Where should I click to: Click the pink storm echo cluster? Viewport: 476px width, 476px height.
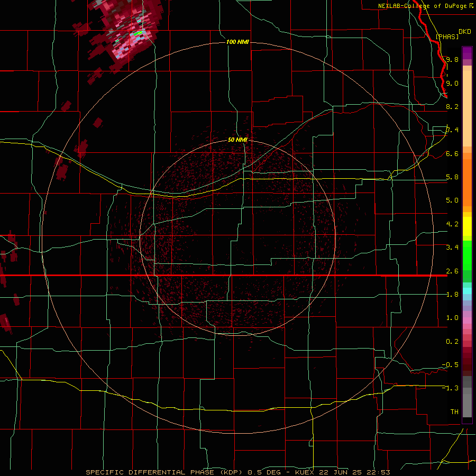pyautogui.click(x=127, y=33)
